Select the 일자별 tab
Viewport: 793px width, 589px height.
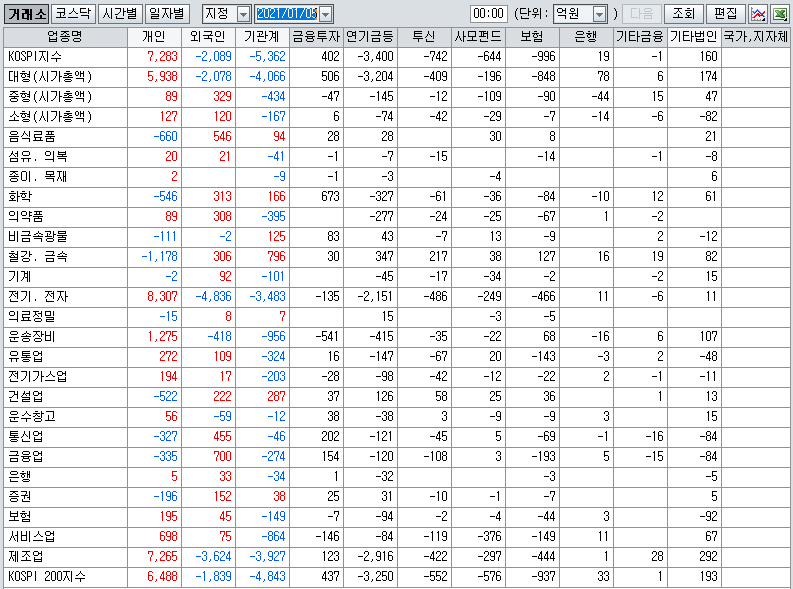[x=167, y=14]
